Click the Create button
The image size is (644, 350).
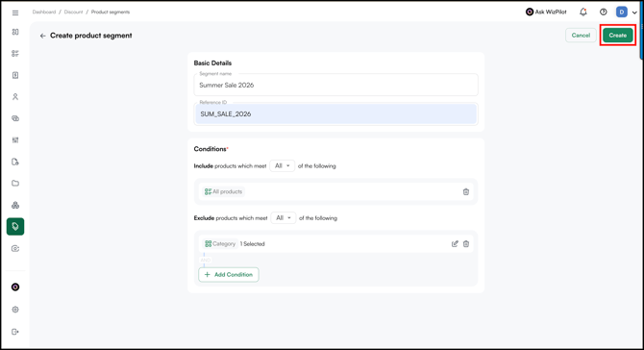pyautogui.click(x=618, y=36)
